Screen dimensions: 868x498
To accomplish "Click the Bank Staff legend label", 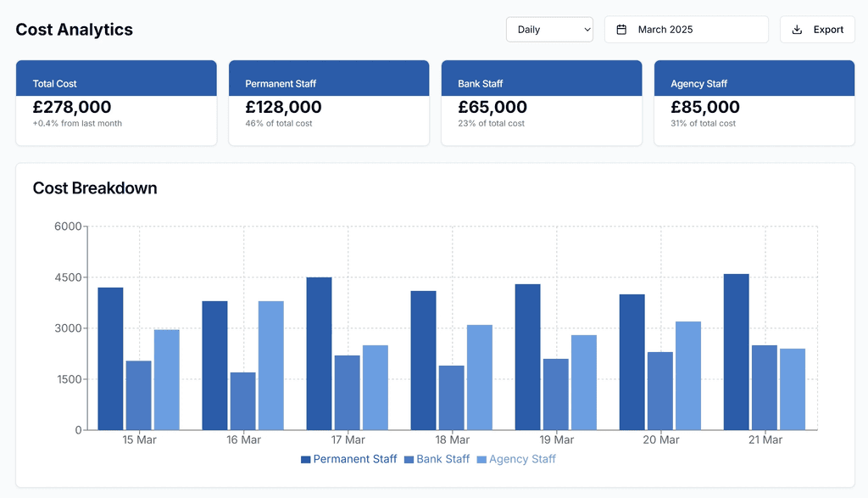I will coord(442,459).
